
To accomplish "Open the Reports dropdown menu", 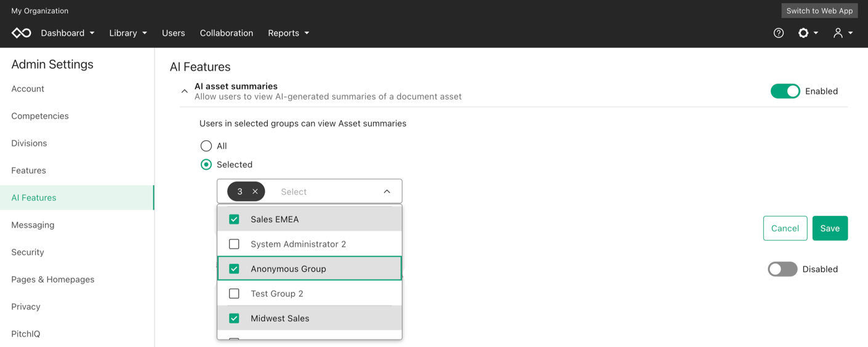I will coord(289,33).
